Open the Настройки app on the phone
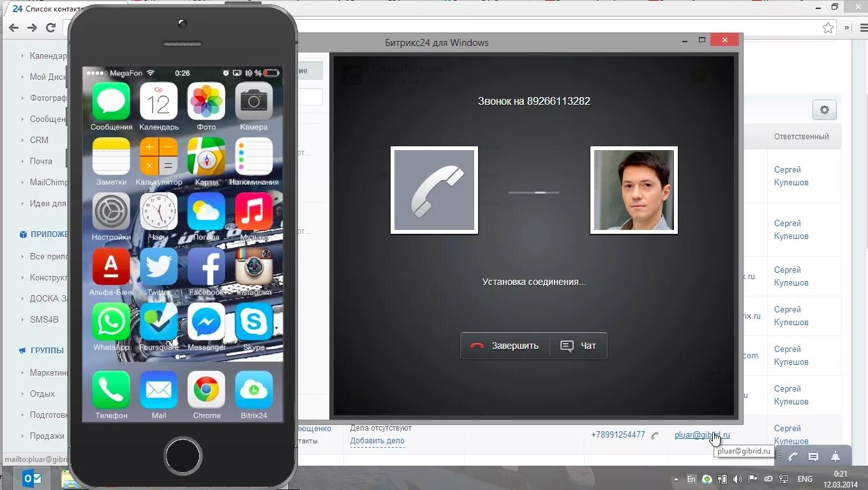This screenshot has height=490, width=868. pos(111,211)
